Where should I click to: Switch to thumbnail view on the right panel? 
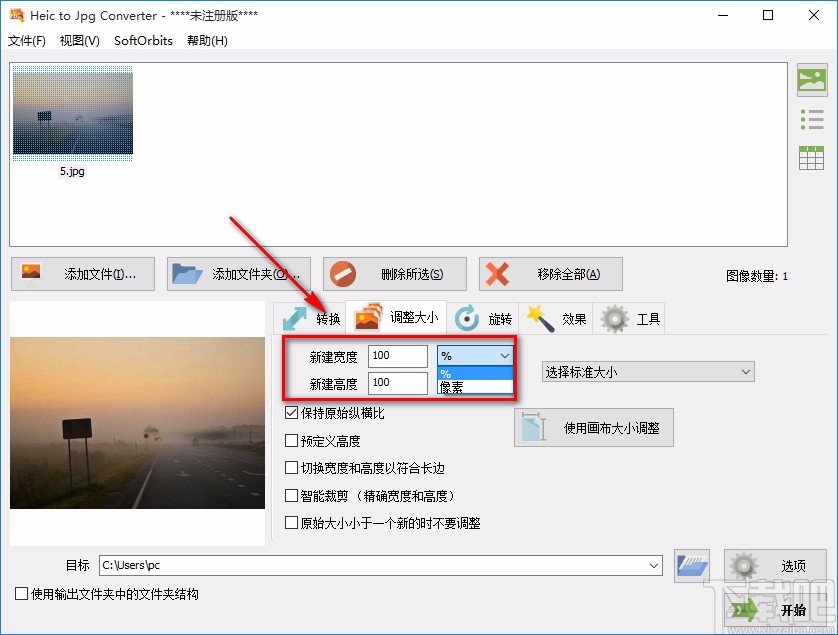[811, 80]
